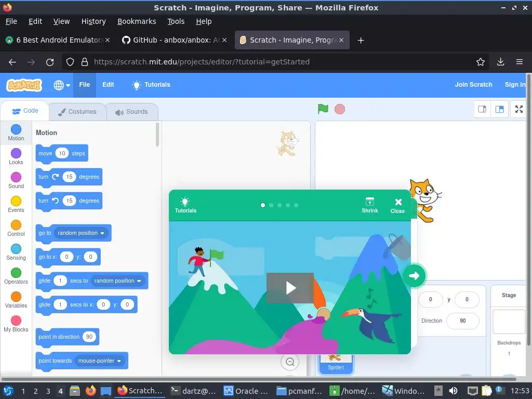Viewport: 532px width, 399px height.
Task: Select the Sprite1 thumbnail
Action: pyautogui.click(x=336, y=364)
